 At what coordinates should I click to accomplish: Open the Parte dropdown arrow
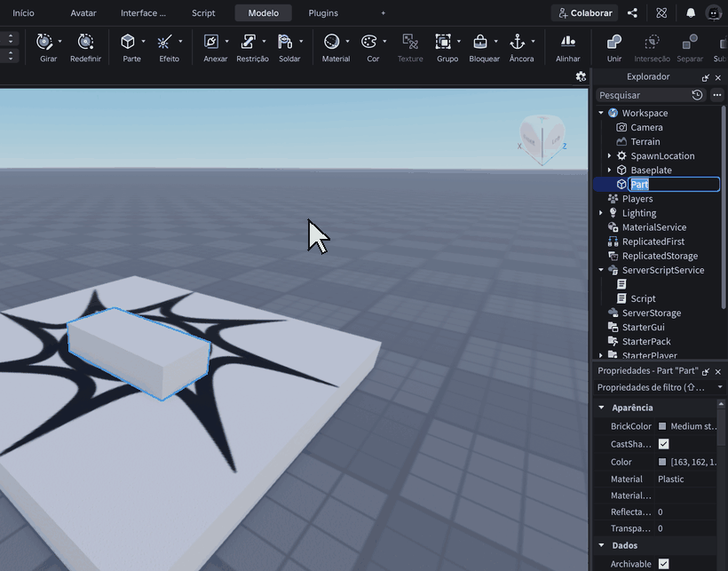[143, 42]
